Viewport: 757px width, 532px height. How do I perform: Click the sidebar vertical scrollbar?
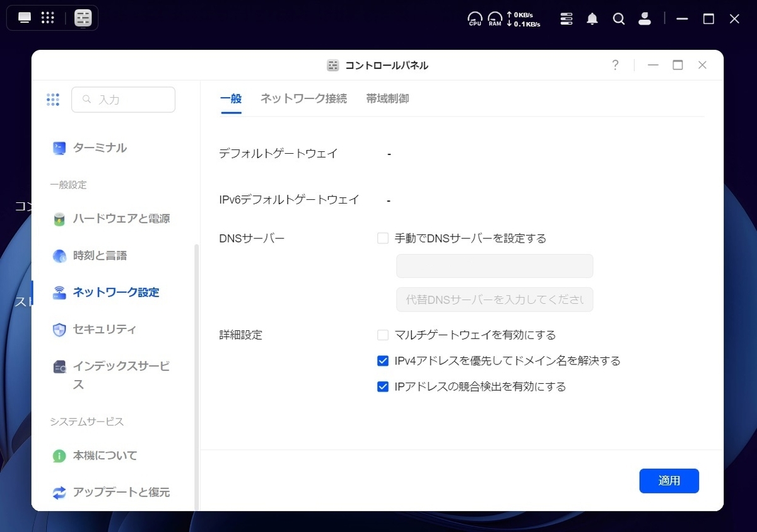pos(196,377)
